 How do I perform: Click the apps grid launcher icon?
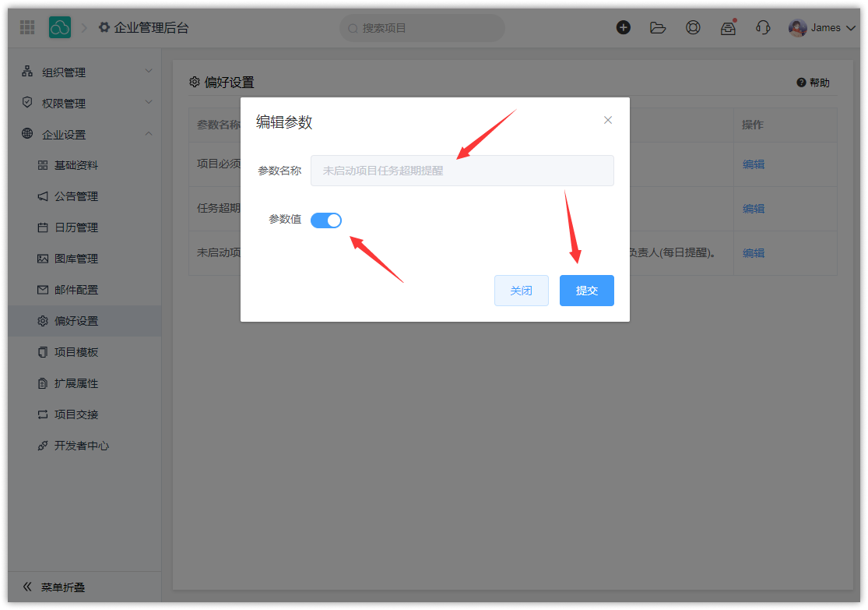(x=27, y=27)
